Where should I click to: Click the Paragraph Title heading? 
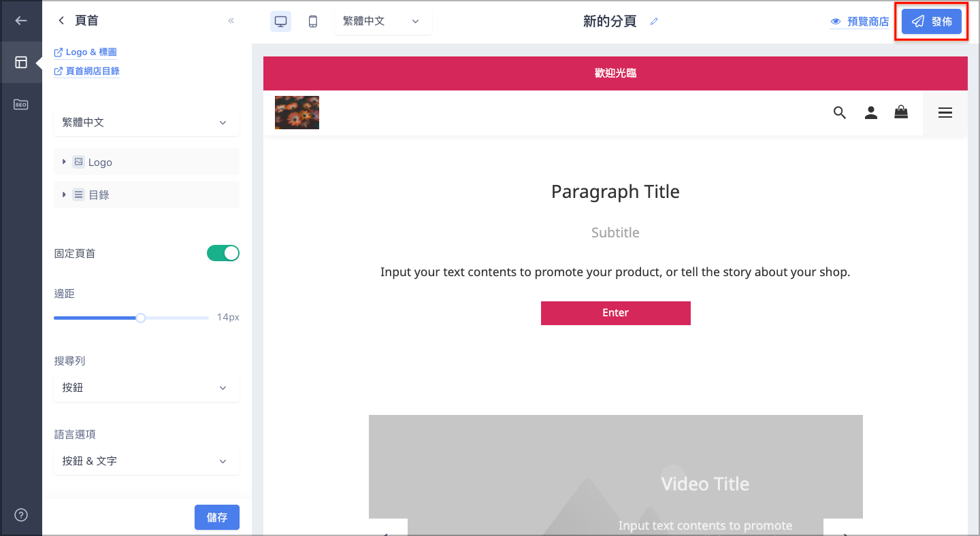tap(615, 192)
